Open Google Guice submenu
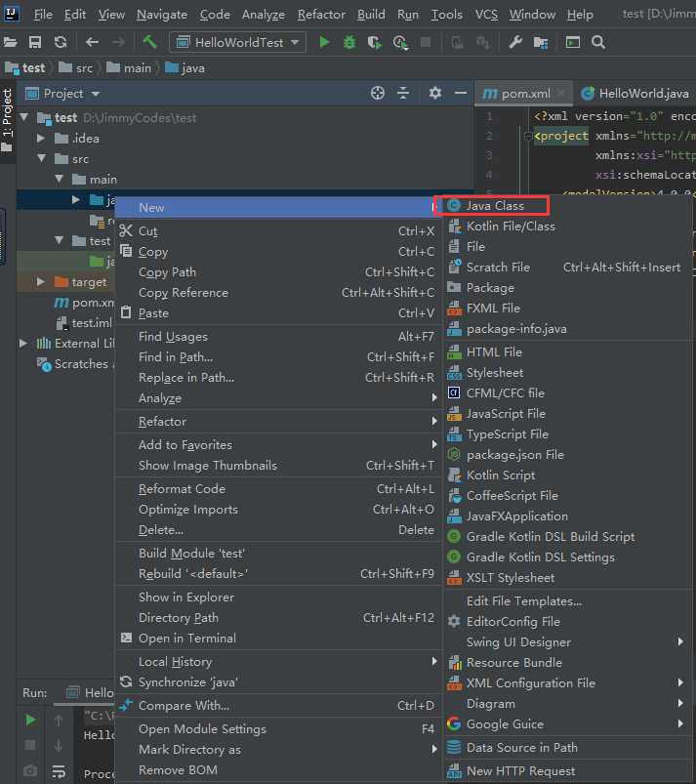The image size is (696, 784). (568, 724)
